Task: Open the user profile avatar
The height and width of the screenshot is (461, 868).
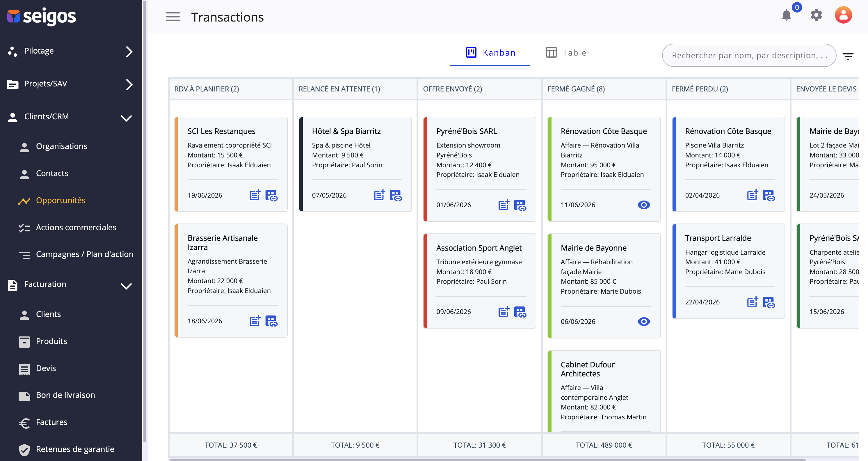Action: [x=843, y=15]
